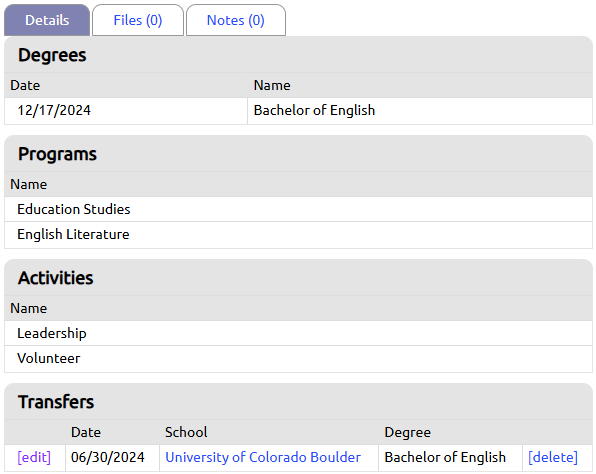Click the edit link for the transfer

click(x=34, y=457)
